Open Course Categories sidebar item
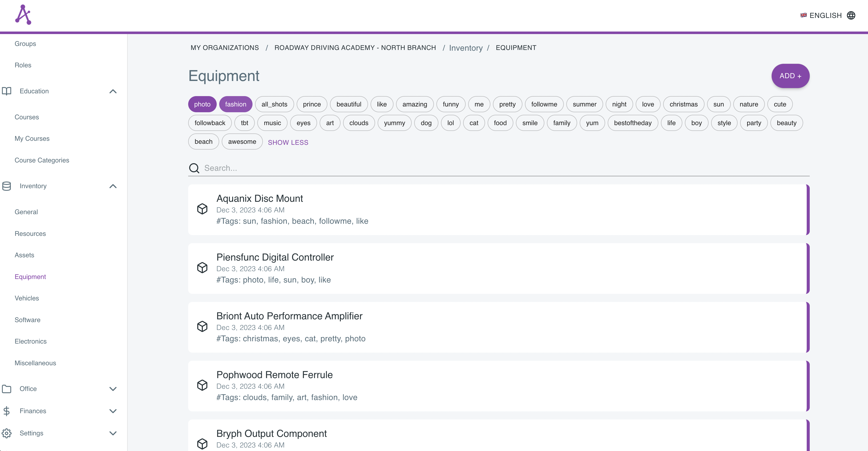The height and width of the screenshot is (451, 868). (x=42, y=160)
